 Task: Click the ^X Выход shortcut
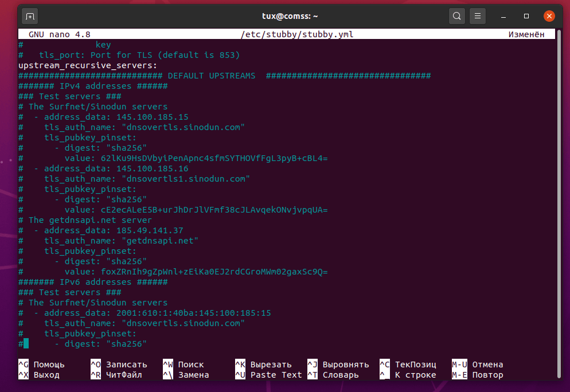(x=39, y=375)
